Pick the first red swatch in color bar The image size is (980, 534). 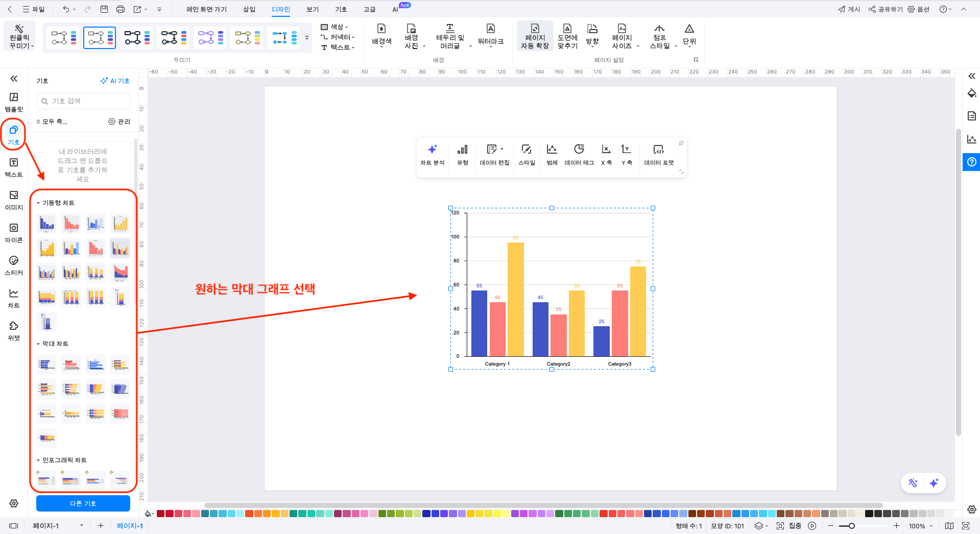(160, 514)
